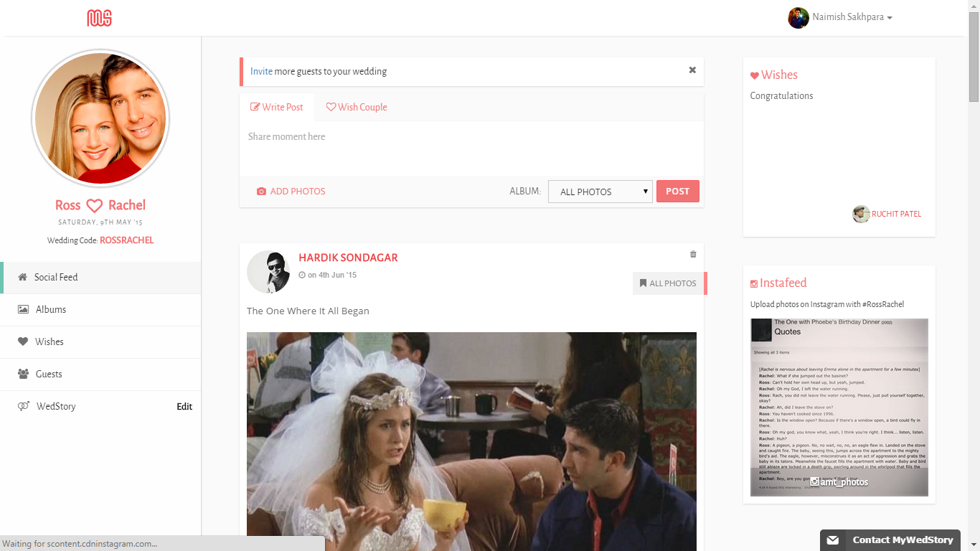Select wedding code ROSSRACHEL
Screen dimensions: 980x551
126,240
